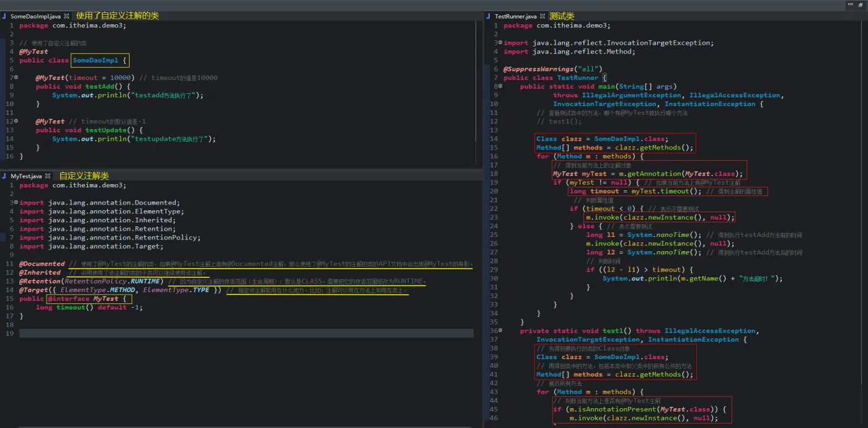
Task: Collapse the test1 method fold marker
Action: 500,331
